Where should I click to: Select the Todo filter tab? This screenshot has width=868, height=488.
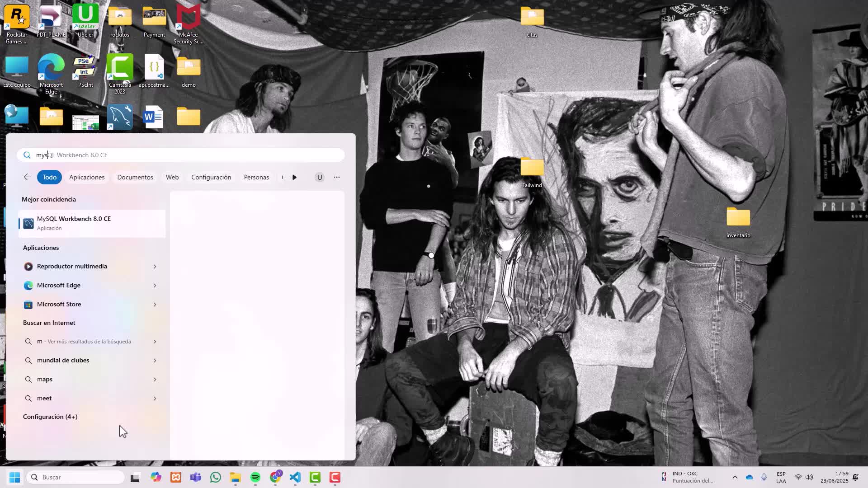pos(49,177)
